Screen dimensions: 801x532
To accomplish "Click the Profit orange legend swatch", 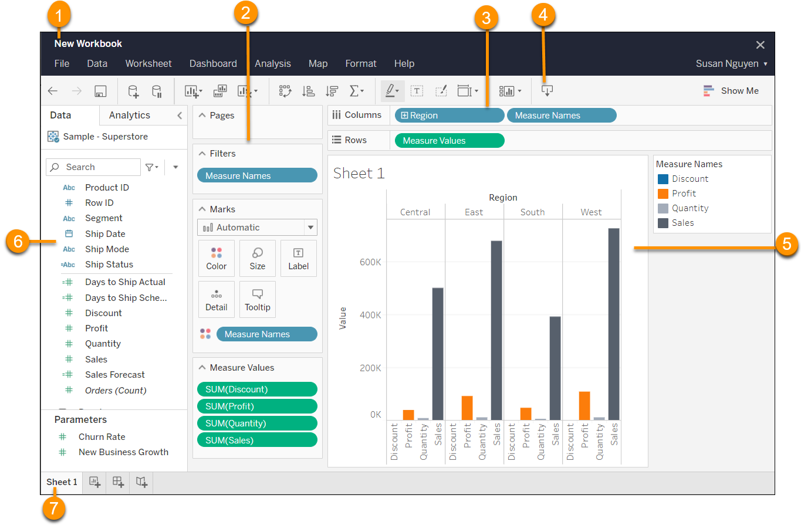I will tap(663, 194).
